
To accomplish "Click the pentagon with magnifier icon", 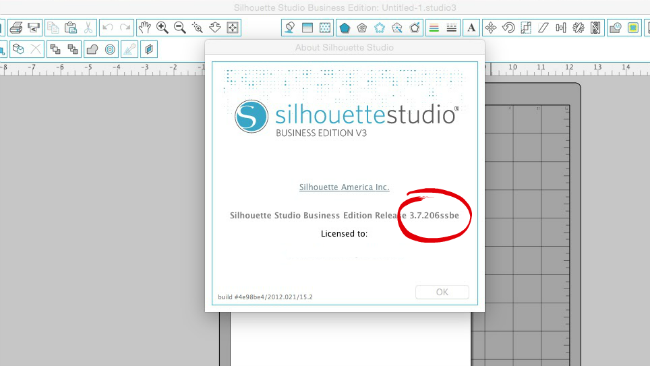I will (x=397, y=28).
